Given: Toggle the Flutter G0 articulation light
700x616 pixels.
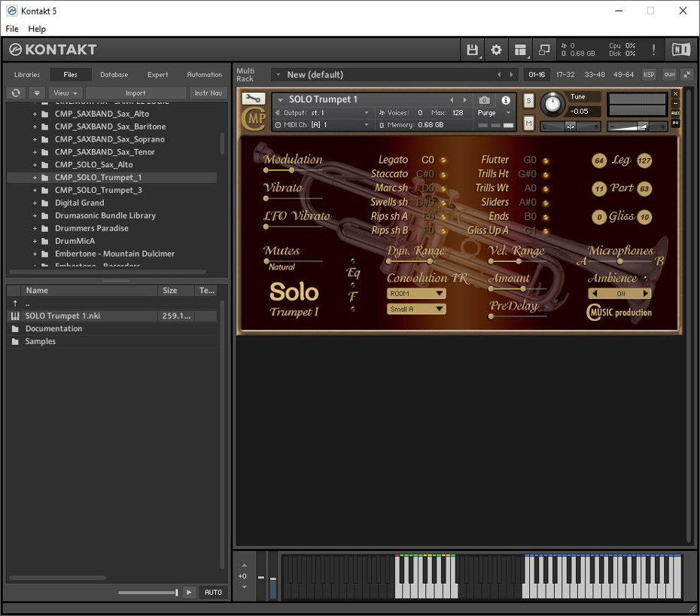Looking at the screenshot, I should (x=546, y=161).
